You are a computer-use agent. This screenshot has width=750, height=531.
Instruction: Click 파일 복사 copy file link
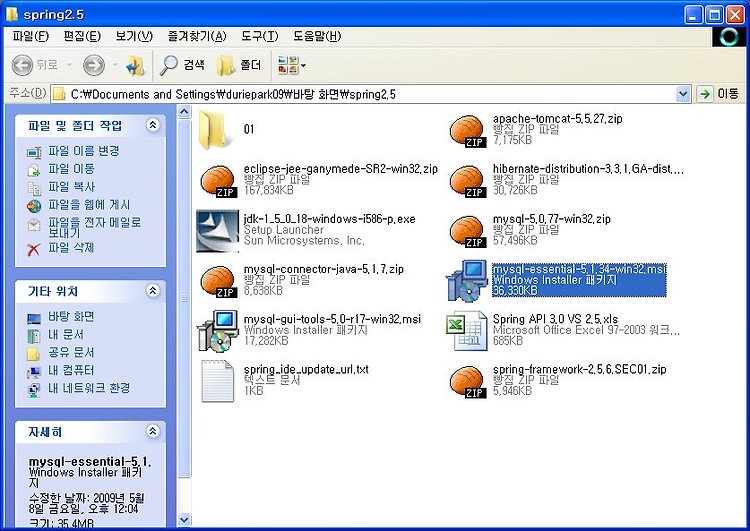click(x=71, y=187)
